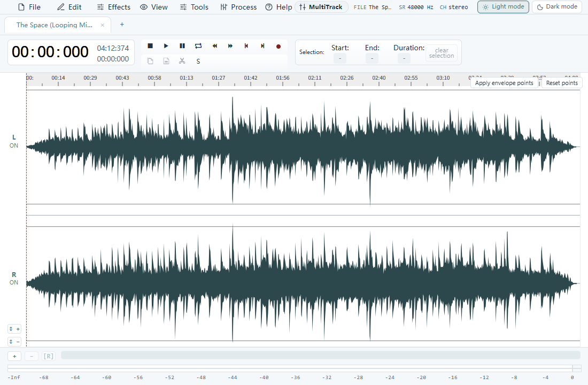Click the selection Start value field
The height and width of the screenshot is (385, 588).
[340, 58]
